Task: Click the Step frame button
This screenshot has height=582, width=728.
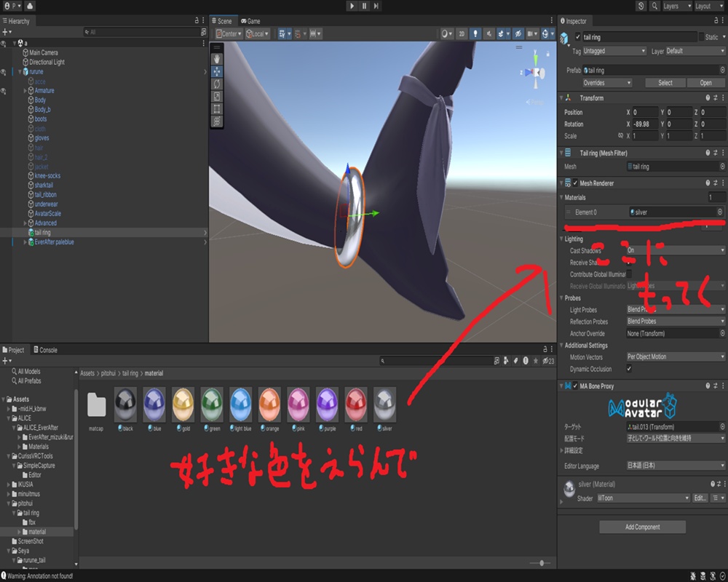Action: [x=376, y=6]
